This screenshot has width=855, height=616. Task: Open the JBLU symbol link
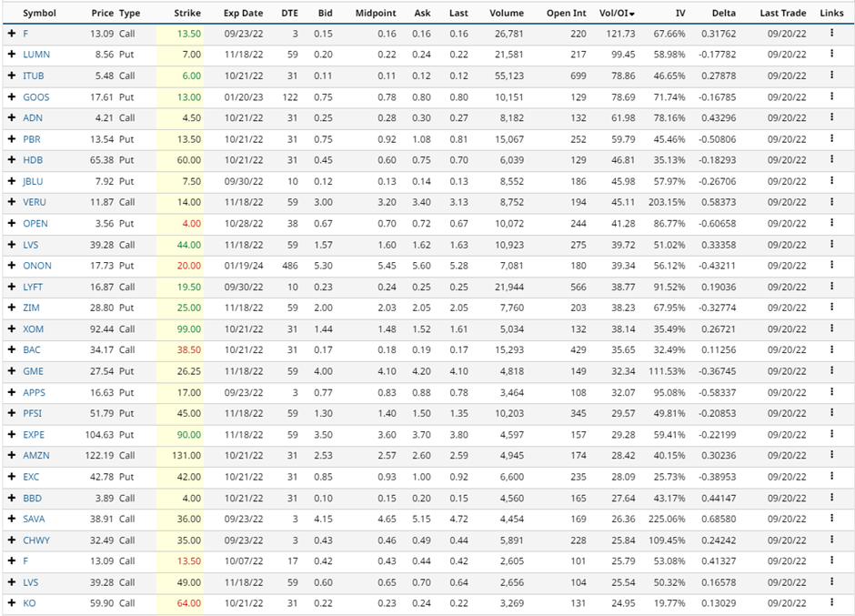tap(33, 181)
